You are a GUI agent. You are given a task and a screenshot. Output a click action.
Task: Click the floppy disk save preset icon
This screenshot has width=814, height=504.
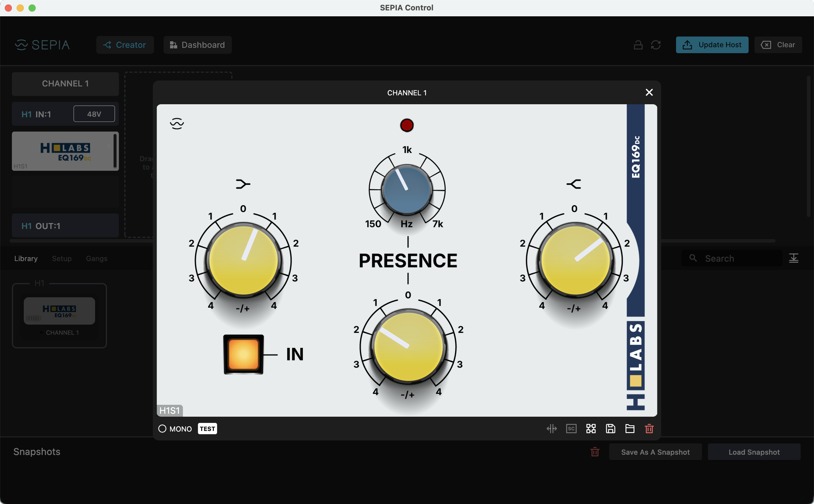pyautogui.click(x=610, y=429)
